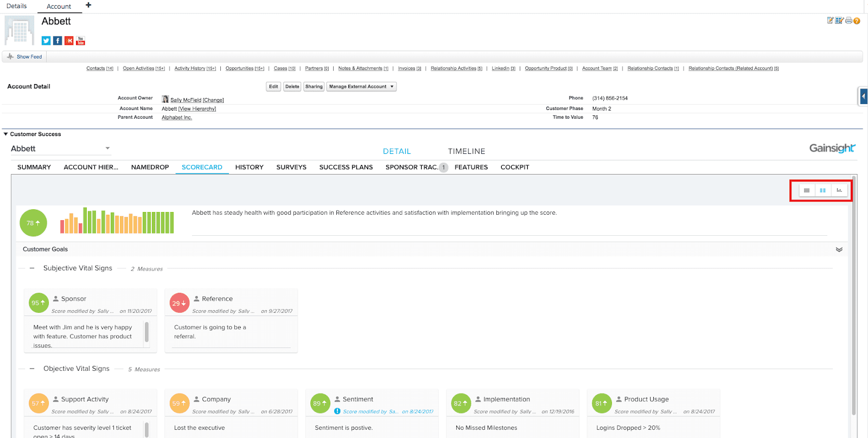Switch scorecard to list view
The image size is (868, 438).
click(807, 190)
